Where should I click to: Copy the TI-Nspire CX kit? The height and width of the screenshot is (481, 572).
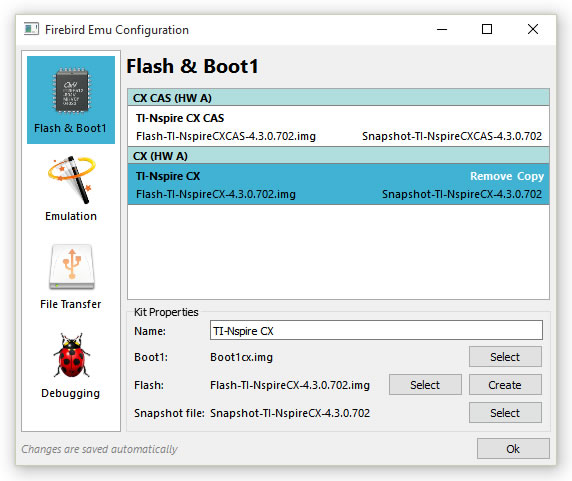point(530,176)
